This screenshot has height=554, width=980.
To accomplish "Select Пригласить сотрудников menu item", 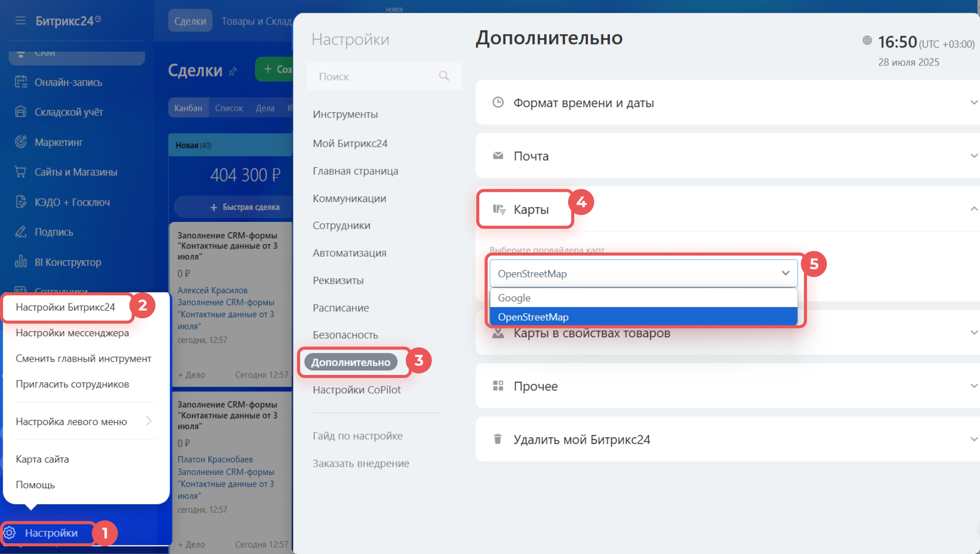I will (x=72, y=384).
